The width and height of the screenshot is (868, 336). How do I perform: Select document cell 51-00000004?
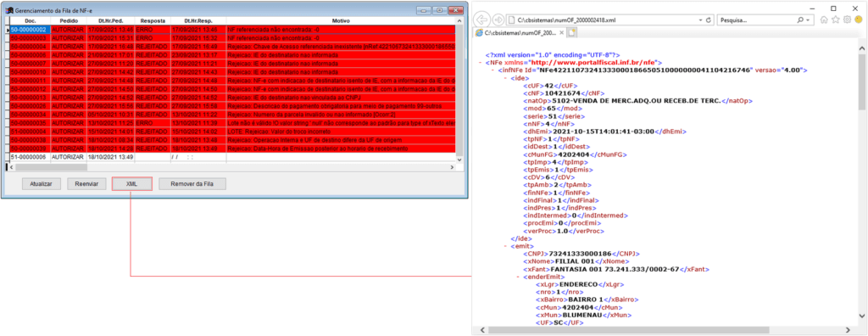point(31,132)
